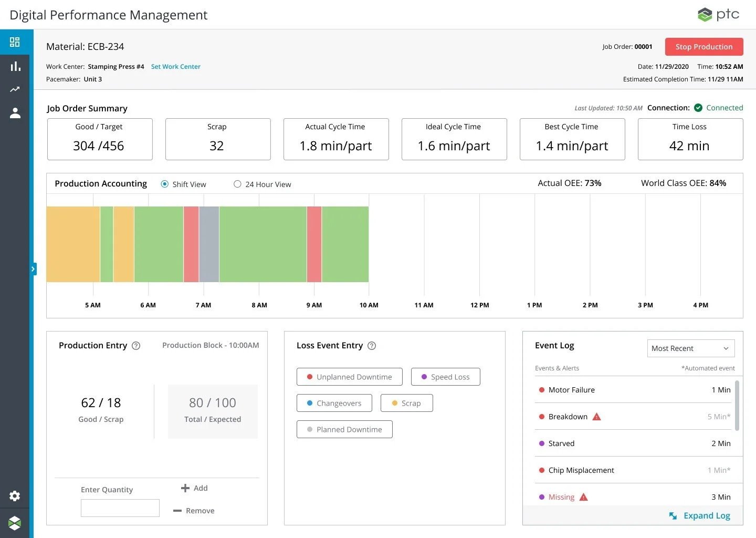This screenshot has width=756, height=538.
Task: Click the red dot of Chip Misplacement event
Action: 542,470
